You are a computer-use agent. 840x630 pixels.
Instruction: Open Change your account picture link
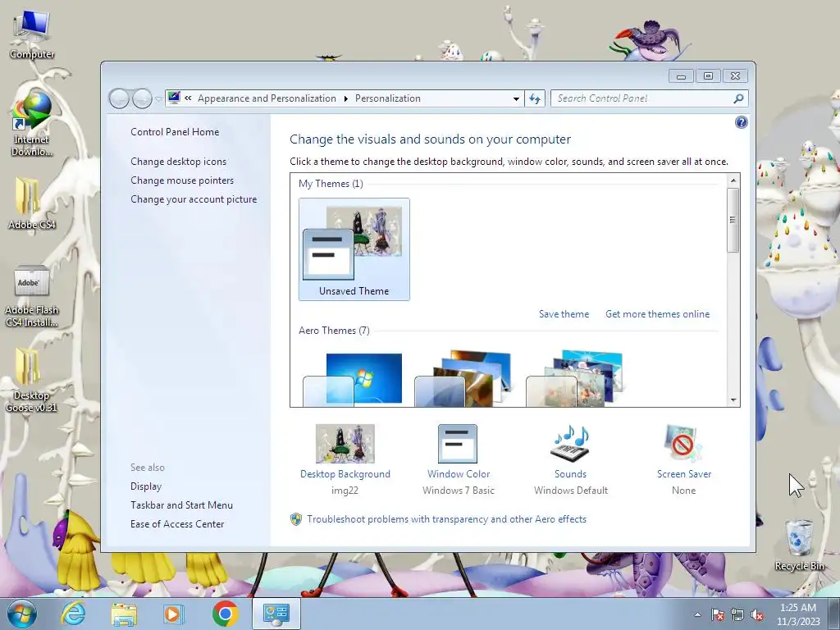coord(194,199)
